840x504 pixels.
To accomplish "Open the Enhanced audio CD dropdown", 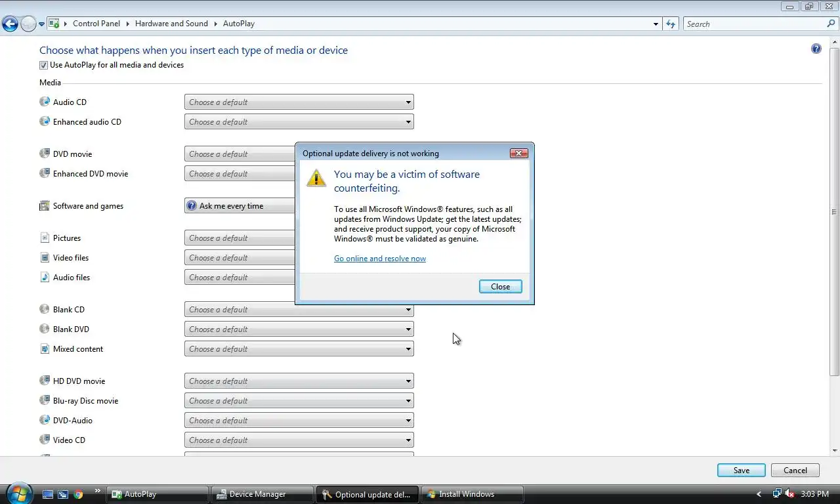I will pos(299,121).
